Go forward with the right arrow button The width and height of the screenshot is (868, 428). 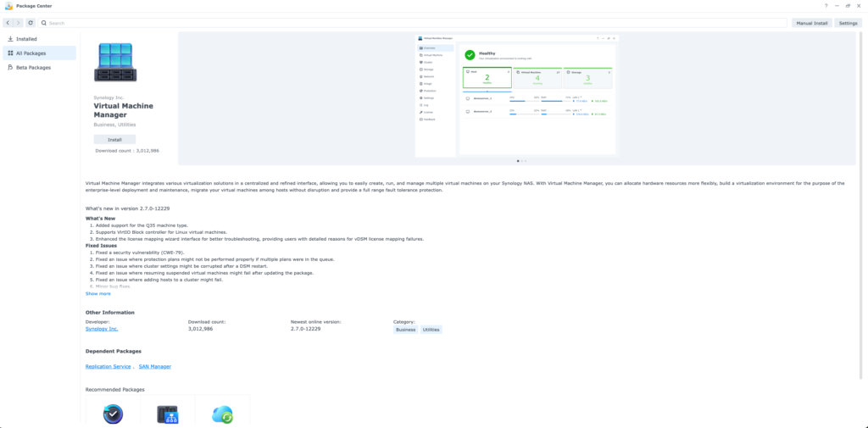coord(18,23)
